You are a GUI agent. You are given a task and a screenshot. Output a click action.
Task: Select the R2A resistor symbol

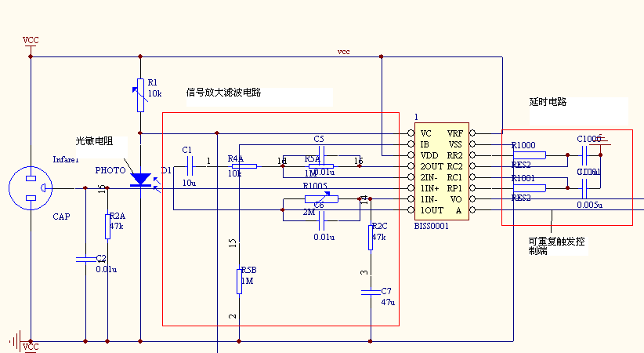coord(107,226)
